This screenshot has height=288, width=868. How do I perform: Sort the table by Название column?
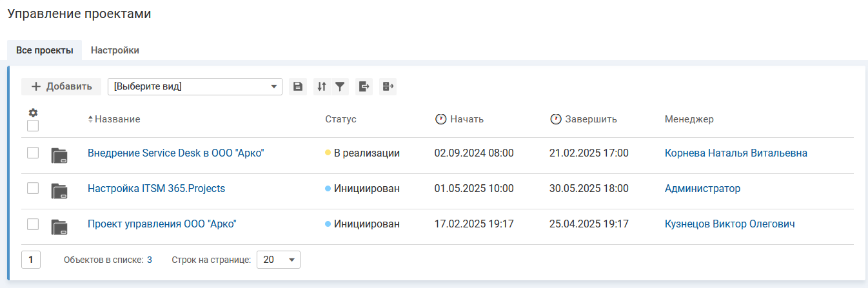click(117, 119)
